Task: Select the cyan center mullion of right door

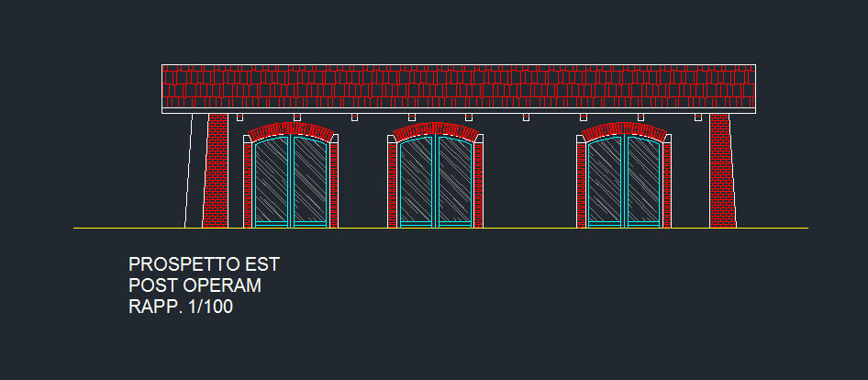Action: click(624, 182)
